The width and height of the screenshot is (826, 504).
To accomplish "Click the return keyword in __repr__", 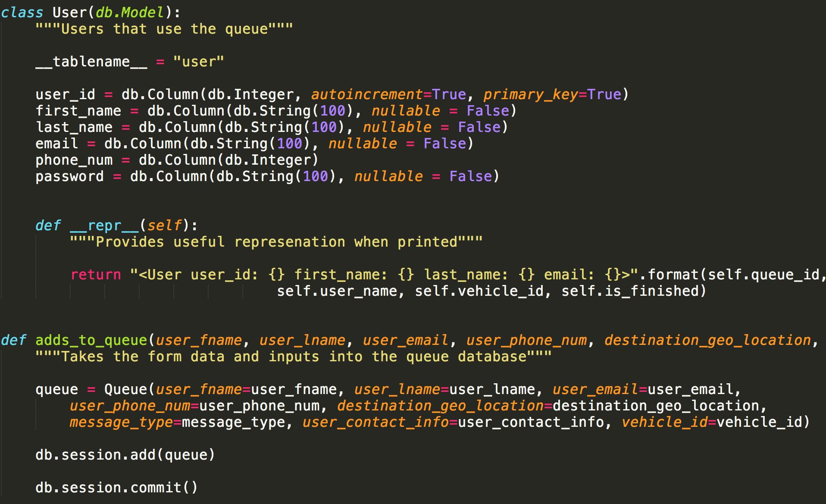I will tap(96, 275).
